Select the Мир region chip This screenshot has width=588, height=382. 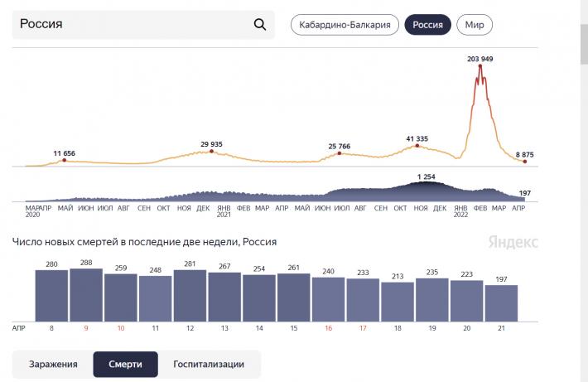pos(475,25)
